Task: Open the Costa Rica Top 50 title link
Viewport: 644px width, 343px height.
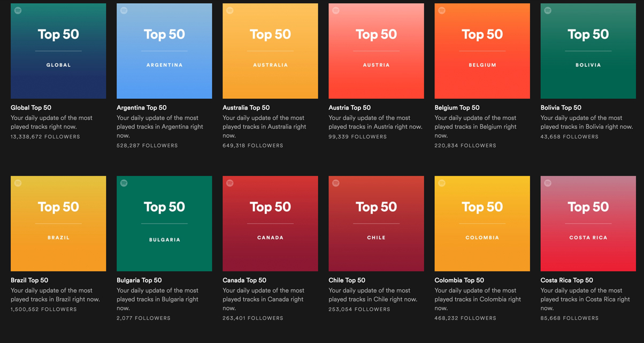Action: tap(566, 280)
